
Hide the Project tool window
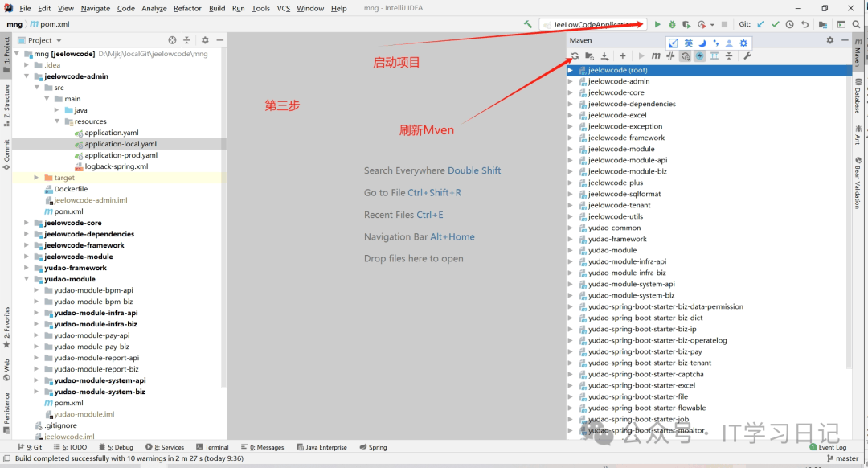click(x=219, y=40)
